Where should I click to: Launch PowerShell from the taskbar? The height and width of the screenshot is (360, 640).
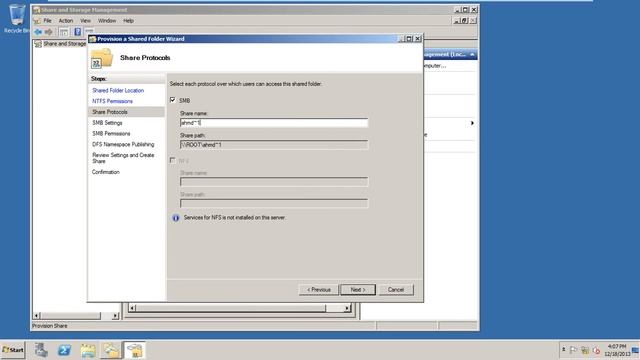64,350
